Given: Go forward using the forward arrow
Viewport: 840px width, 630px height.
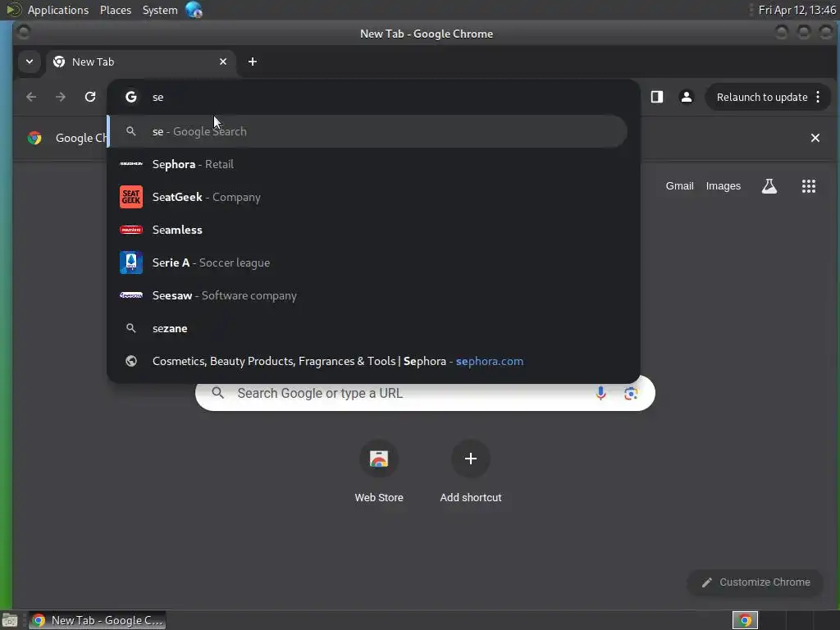Looking at the screenshot, I should (61, 97).
